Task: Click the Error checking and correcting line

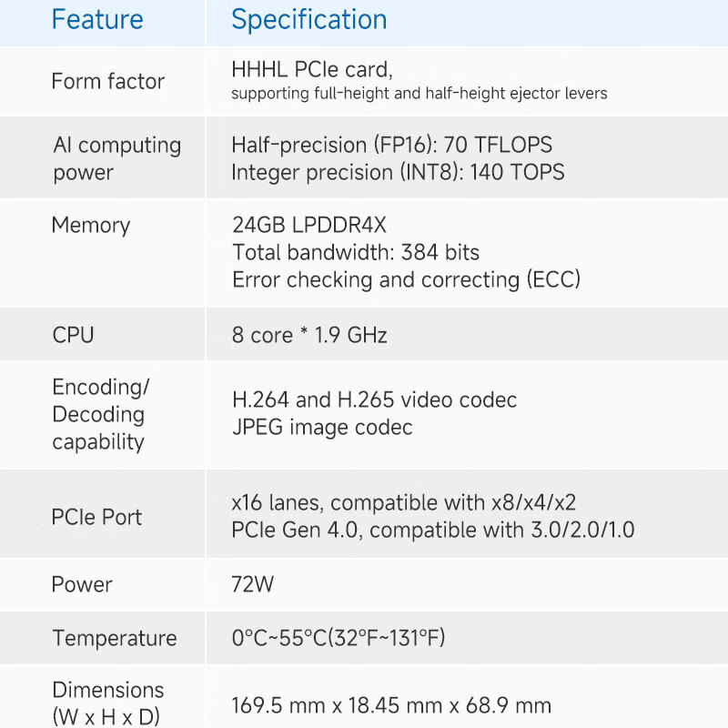Action: [x=406, y=279]
